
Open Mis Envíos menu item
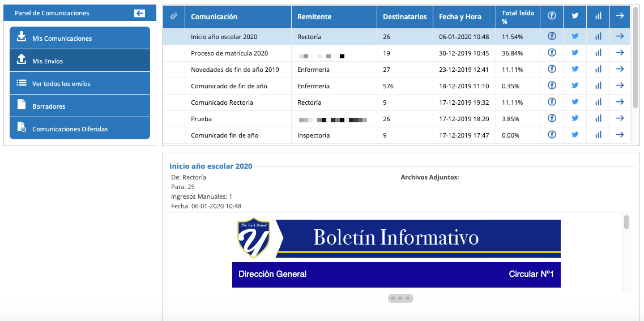click(80, 61)
